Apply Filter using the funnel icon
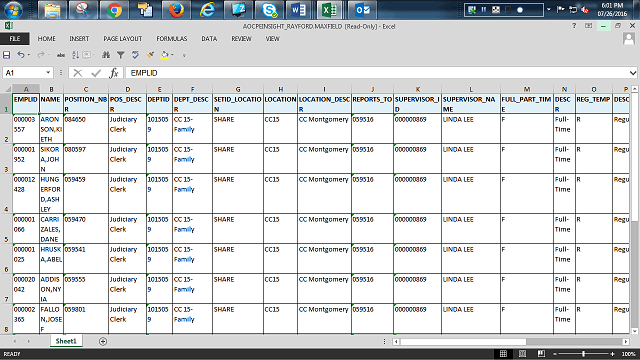640x360 pixels. pyautogui.click(x=120, y=55)
